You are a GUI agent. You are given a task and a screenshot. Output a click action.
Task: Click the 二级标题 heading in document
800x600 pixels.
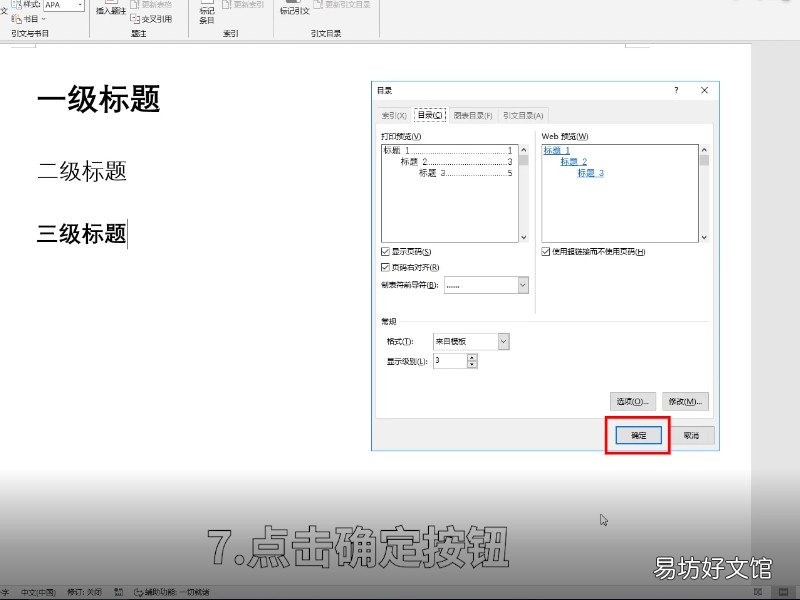[x=82, y=171]
